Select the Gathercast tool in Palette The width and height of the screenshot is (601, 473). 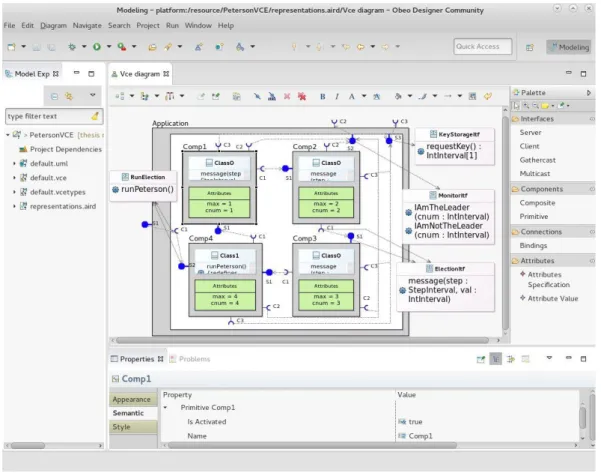pyautogui.click(x=537, y=160)
